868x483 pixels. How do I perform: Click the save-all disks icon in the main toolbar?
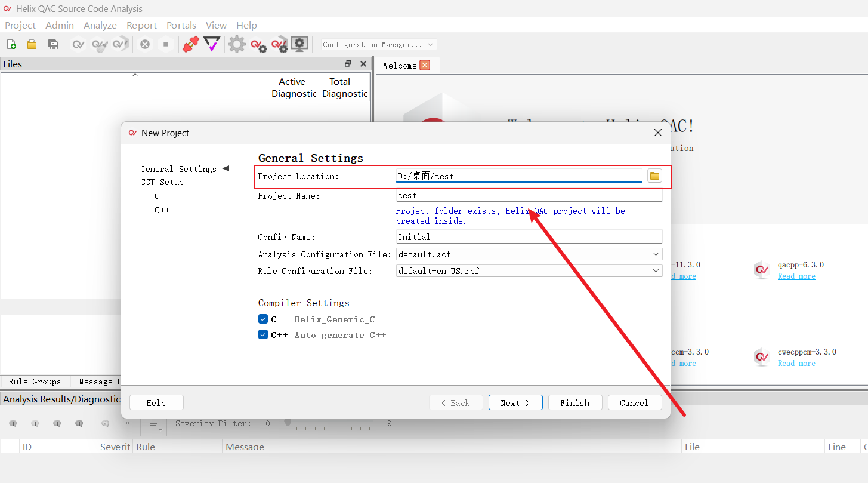click(x=53, y=44)
